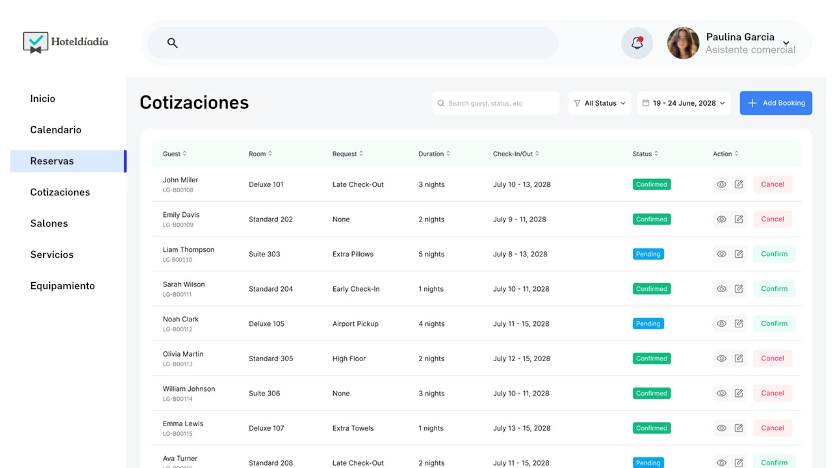Click the Add Booking button
The image size is (832, 468).
776,103
